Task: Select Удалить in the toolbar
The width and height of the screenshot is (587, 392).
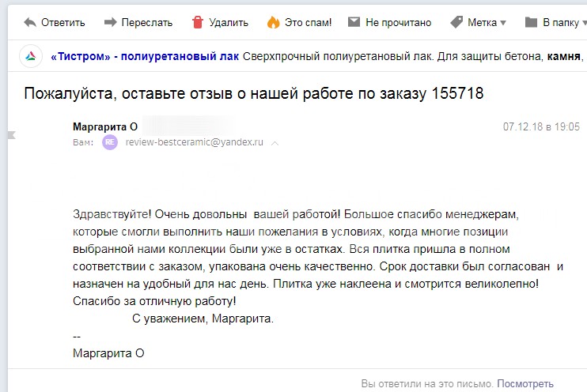Action: click(x=229, y=22)
